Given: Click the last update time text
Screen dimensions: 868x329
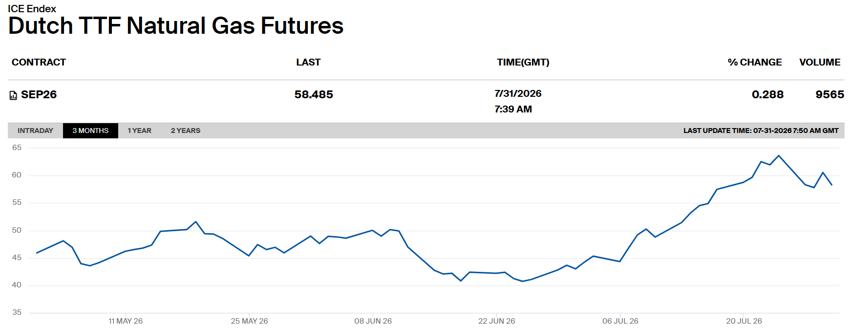Looking at the screenshot, I should [761, 131].
